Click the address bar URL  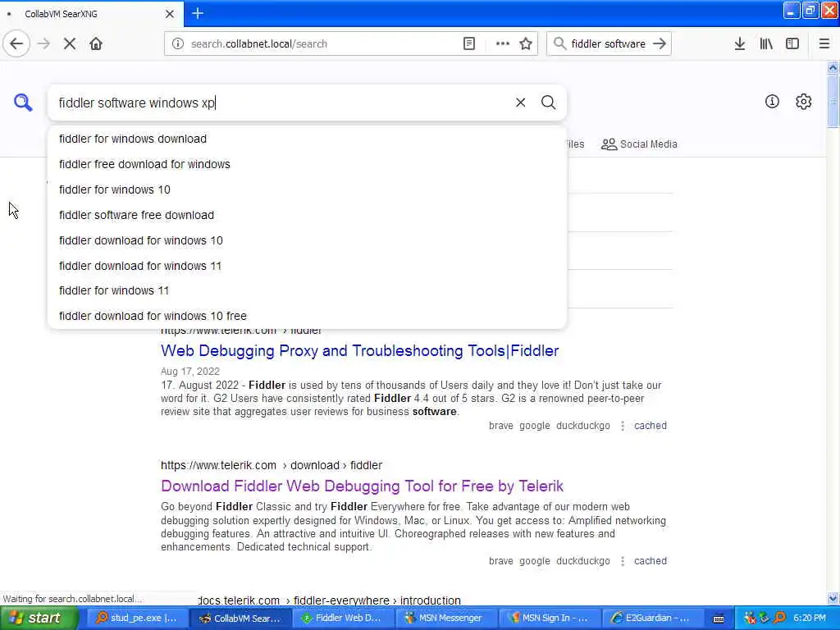pyautogui.click(x=258, y=44)
